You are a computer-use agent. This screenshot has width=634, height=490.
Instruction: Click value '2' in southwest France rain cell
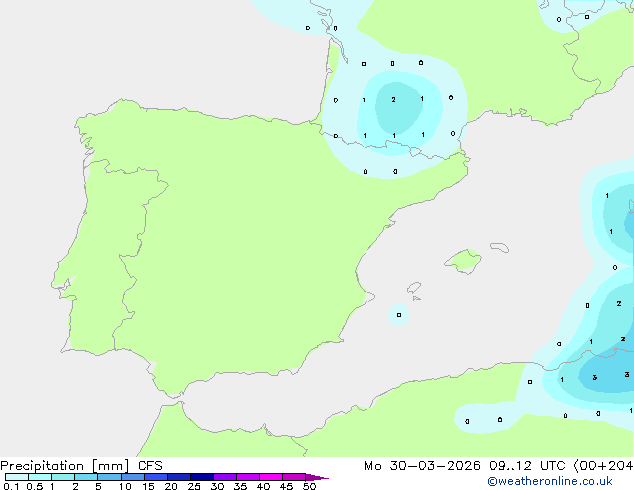coord(393,99)
